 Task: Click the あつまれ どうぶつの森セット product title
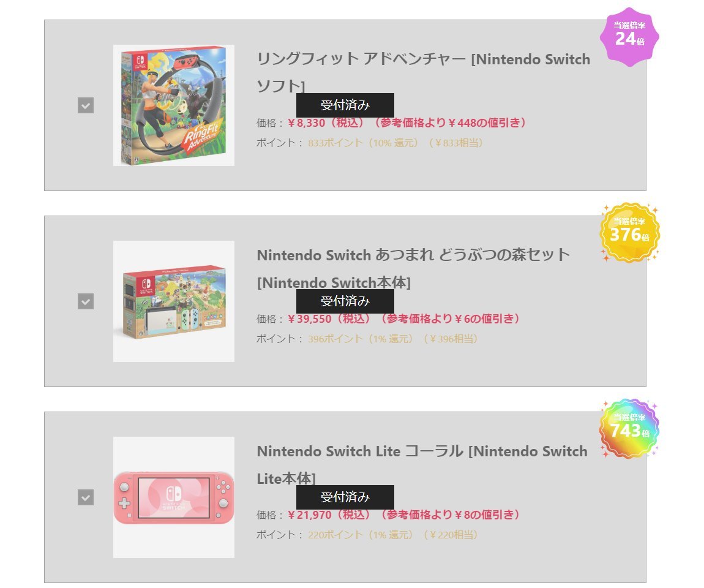[x=413, y=255]
